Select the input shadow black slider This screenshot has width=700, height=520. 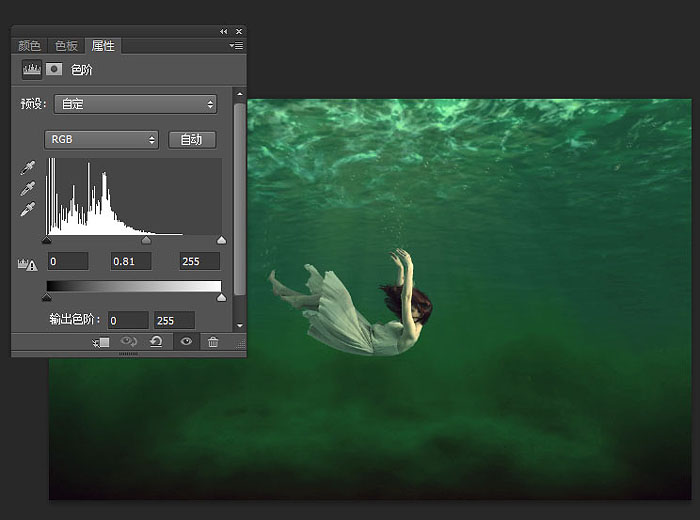[46, 240]
